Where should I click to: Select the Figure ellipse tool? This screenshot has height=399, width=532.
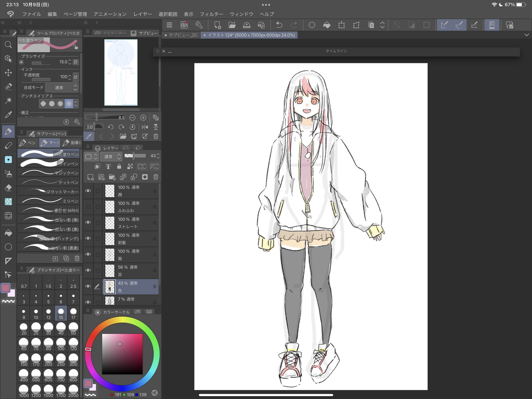(x=8, y=247)
